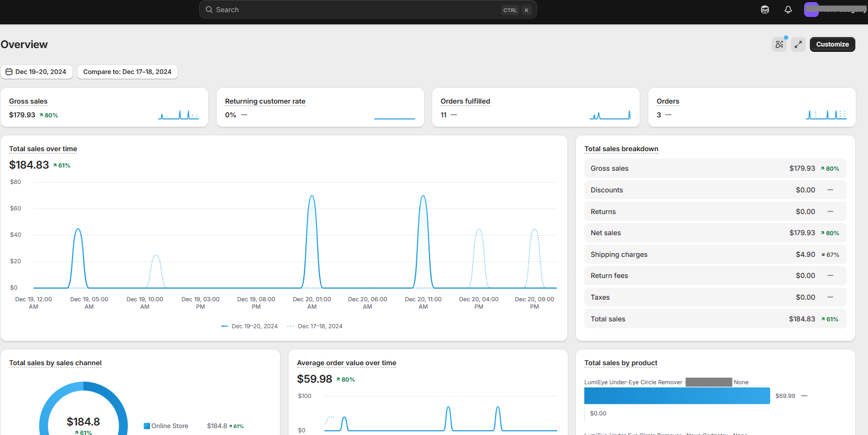Open the Total sales over time report
Image resolution: width=868 pixels, height=435 pixels.
tap(43, 149)
